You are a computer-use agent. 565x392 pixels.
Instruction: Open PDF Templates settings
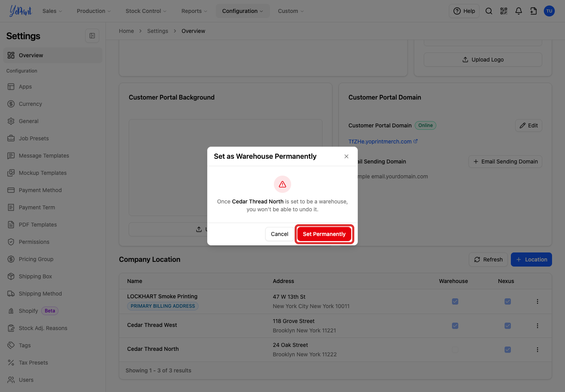tap(53, 225)
